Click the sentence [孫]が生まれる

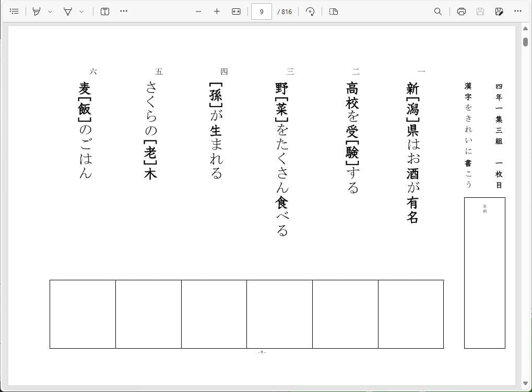point(216,130)
